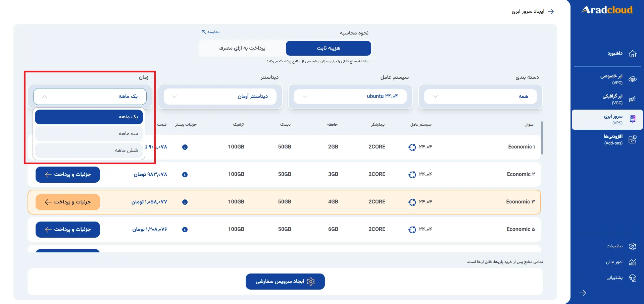Click price ۱,۲۰۸,۰۷۶ تومان

pyautogui.click(x=150, y=230)
